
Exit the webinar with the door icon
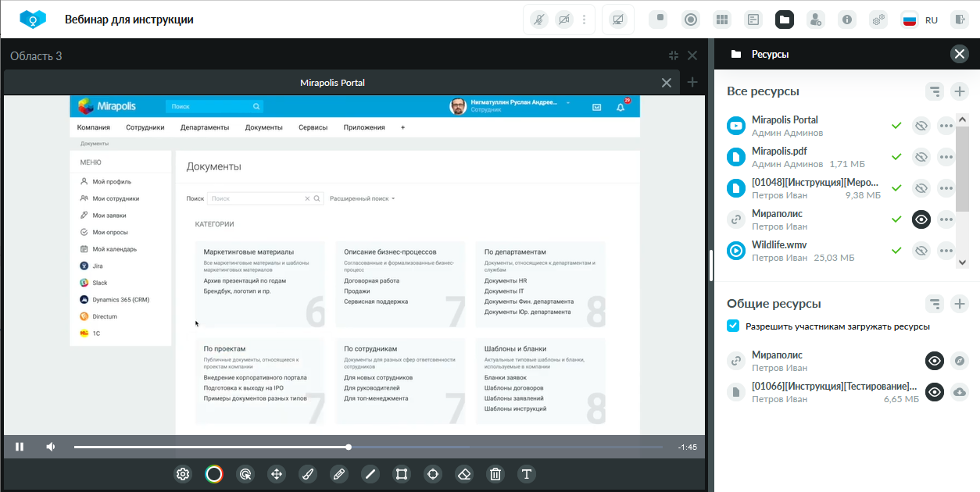959,20
